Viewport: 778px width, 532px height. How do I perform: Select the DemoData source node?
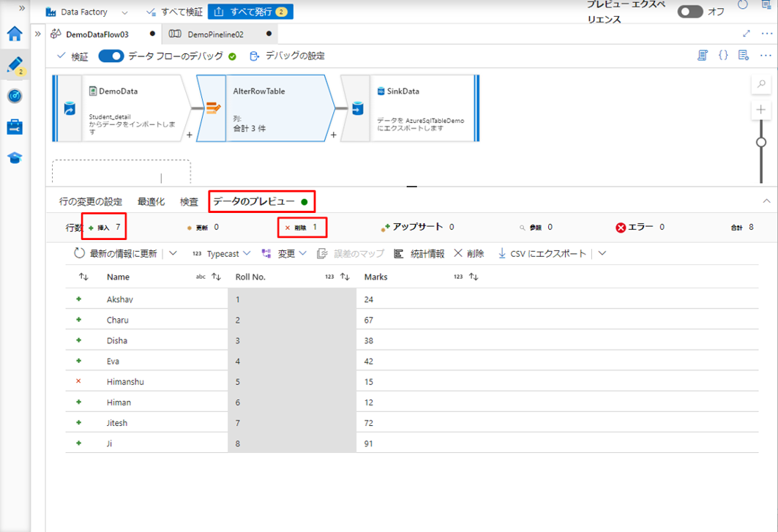121,108
